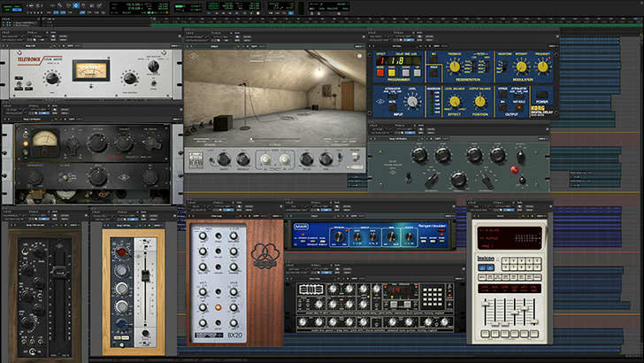Click the chamber reverb room thumbnail icon
The height and width of the screenshot is (363, 644).
[195, 159]
